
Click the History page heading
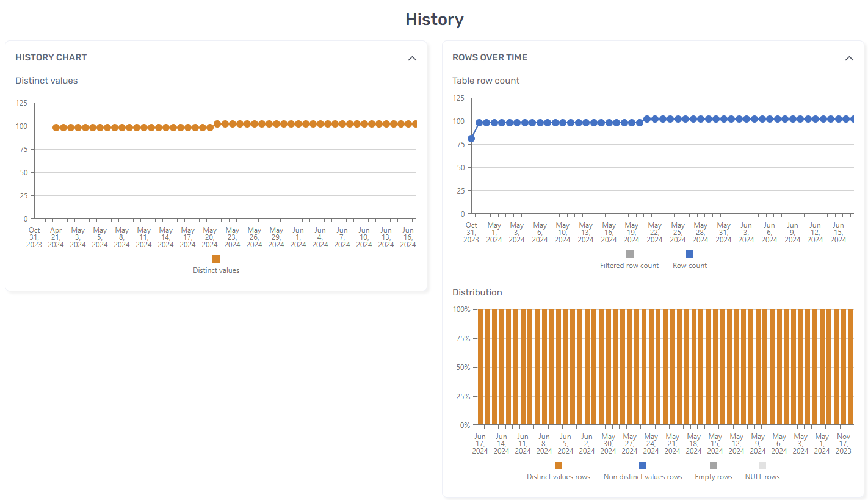point(435,20)
